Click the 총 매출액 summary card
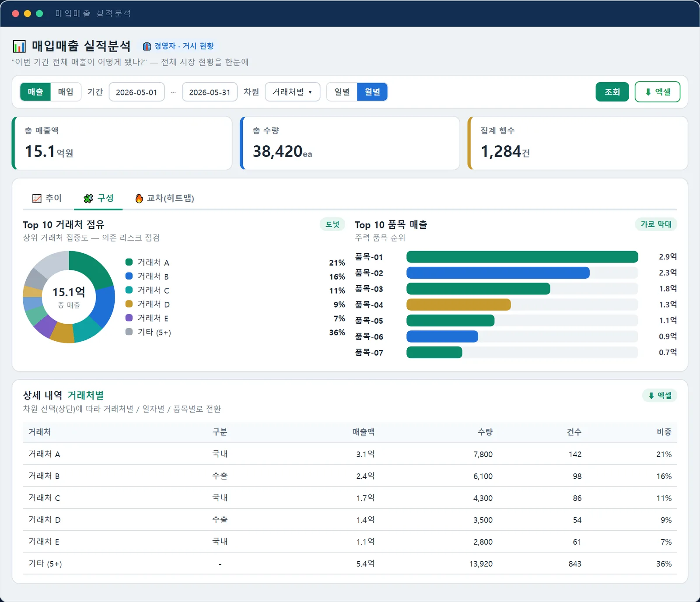The height and width of the screenshot is (602, 700). [x=122, y=143]
